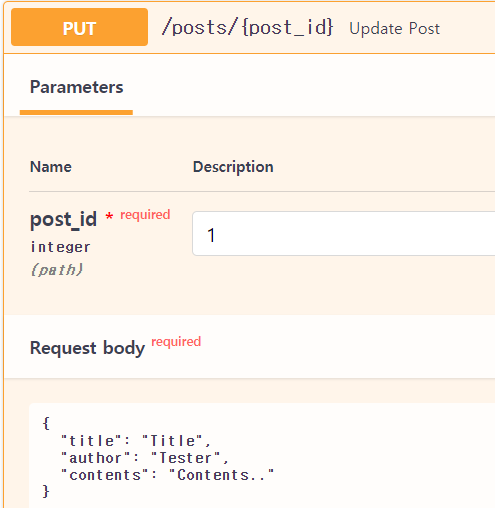
Task: Click the "author": "Tester" line in JSON
Action: point(144,458)
